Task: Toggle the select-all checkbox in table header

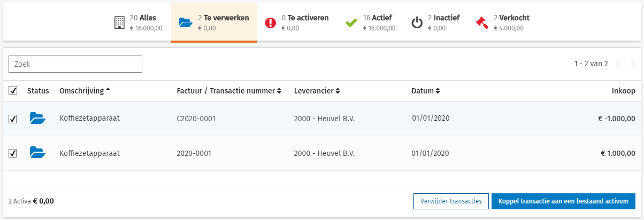Action: (x=13, y=91)
